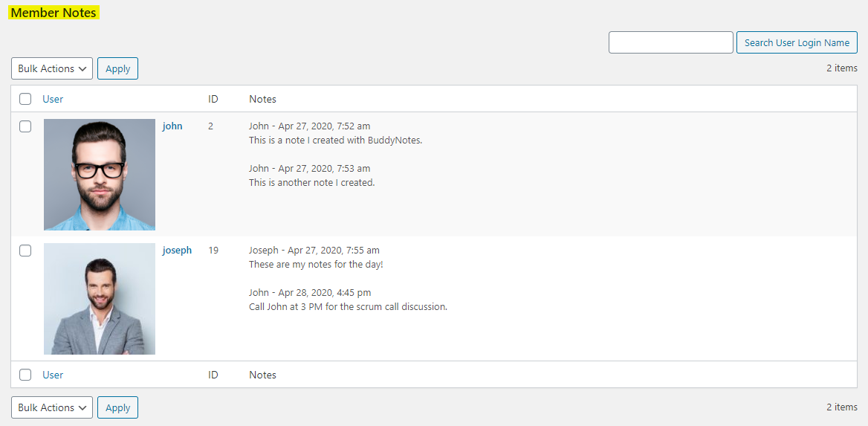Viewport: 868px width, 426px height.
Task: Focus the user login search field
Action: pyautogui.click(x=670, y=42)
